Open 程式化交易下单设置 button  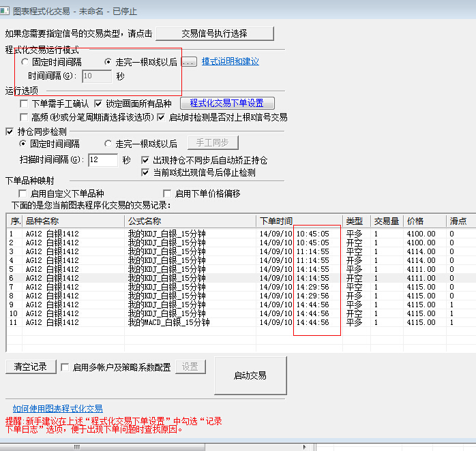[x=226, y=104]
